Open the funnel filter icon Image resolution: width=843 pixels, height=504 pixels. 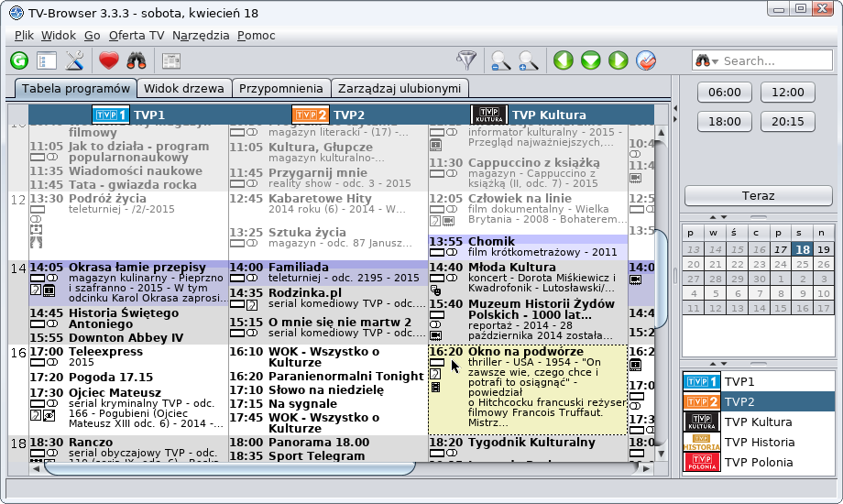coord(467,60)
